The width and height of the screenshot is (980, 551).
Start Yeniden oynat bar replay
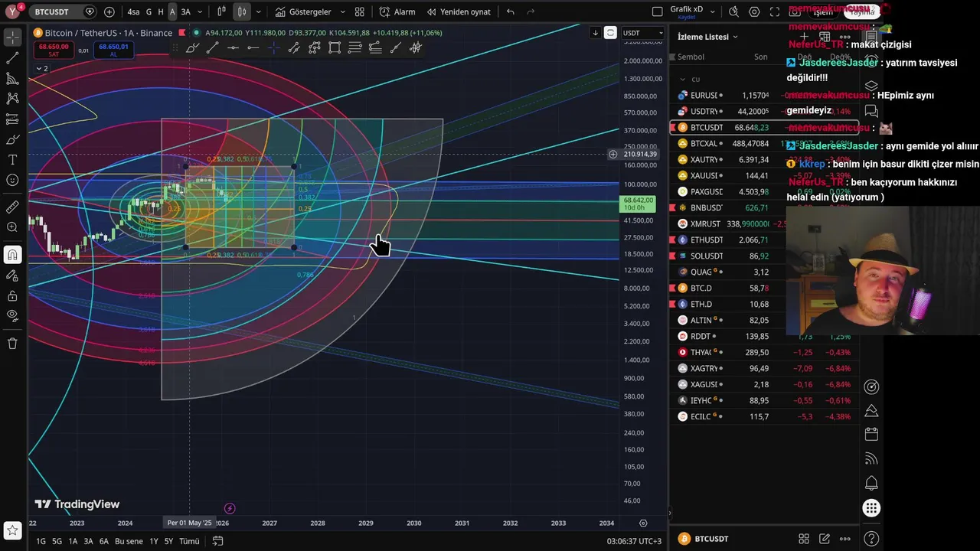[459, 11]
